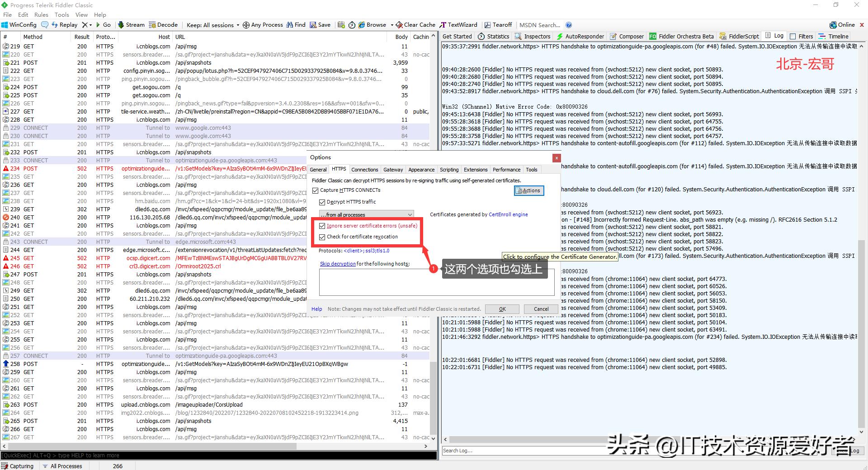Click the Clear Cache toolbar button
Viewport: 868px width, 470px height.
415,25
